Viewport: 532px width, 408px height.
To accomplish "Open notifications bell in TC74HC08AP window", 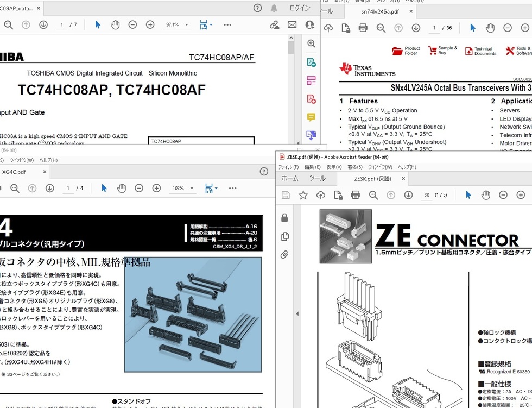I will [274, 8].
